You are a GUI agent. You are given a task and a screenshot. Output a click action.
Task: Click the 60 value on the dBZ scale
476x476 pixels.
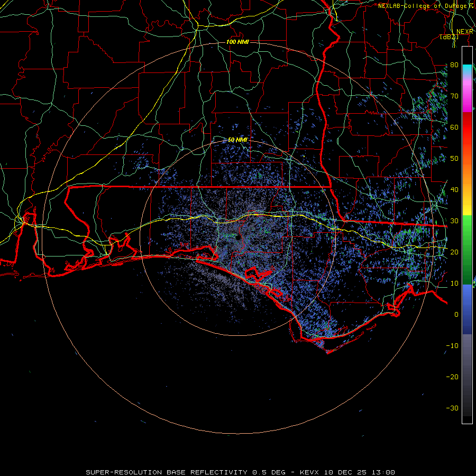[454, 127]
